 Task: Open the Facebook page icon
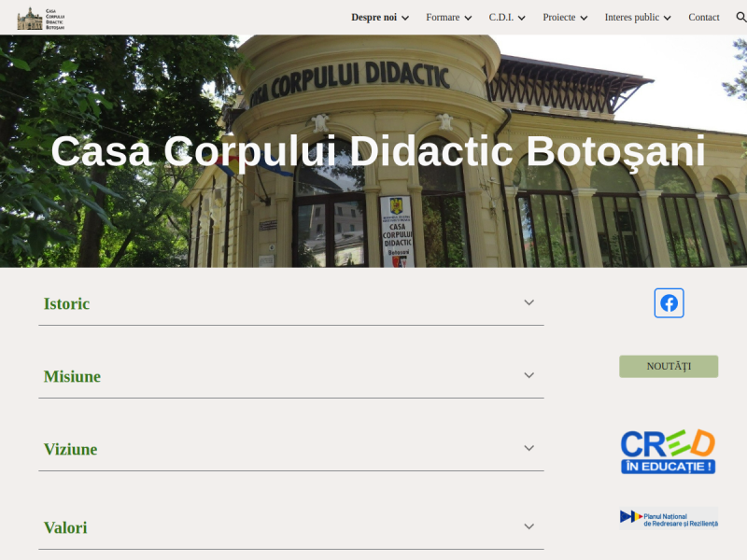(x=669, y=302)
